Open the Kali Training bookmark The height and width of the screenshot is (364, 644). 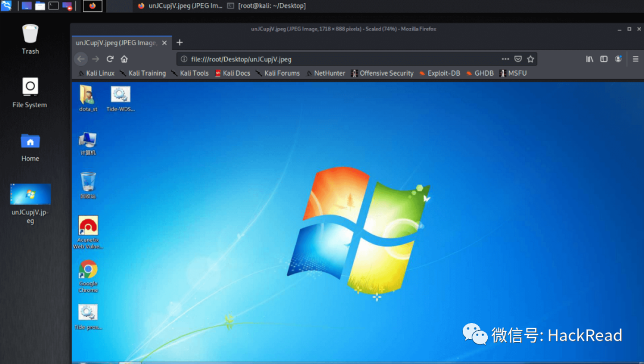coord(143,73)
